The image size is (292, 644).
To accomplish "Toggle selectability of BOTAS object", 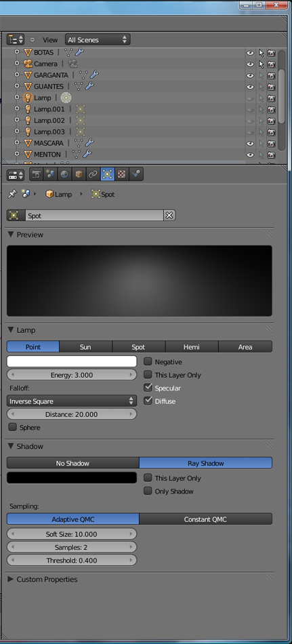I will tap(262, 53).
